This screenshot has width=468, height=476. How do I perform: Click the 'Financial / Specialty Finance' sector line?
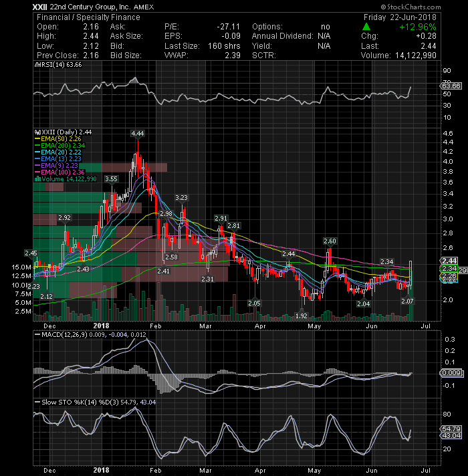pos(88,17)
